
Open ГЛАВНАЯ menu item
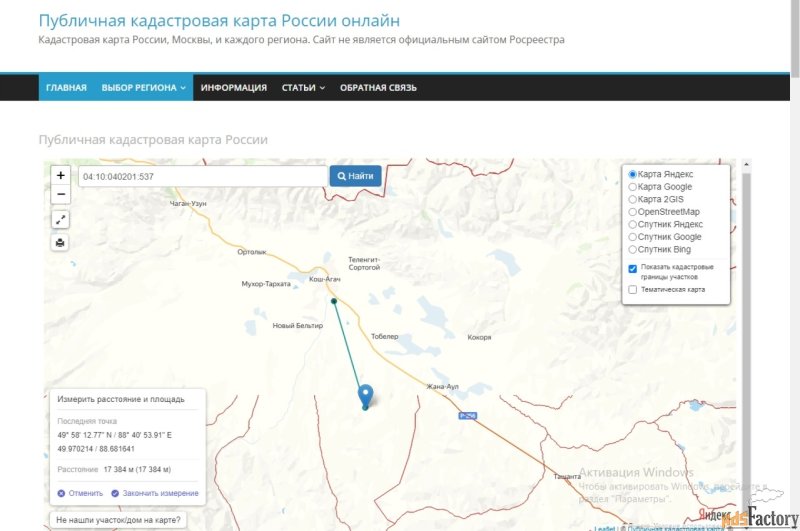66,88
